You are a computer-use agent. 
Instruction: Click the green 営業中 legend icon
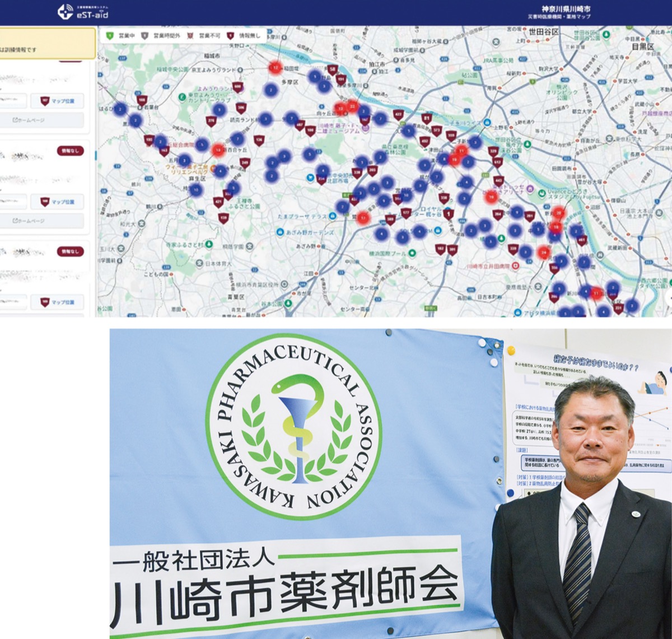(x=110, y=35)
